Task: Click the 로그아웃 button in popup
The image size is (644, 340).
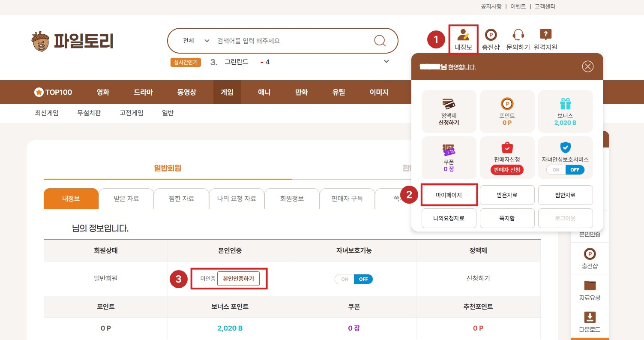Action: [x=566, y=218]
